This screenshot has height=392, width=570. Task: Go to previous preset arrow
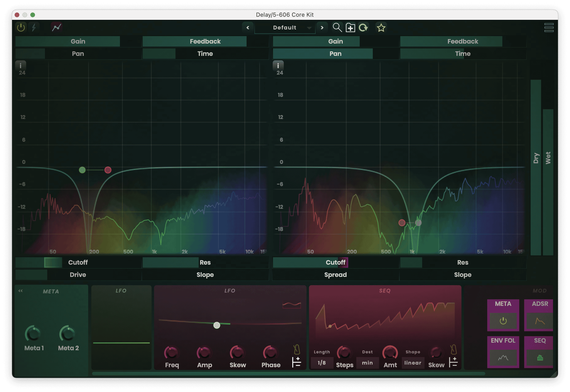248,27
